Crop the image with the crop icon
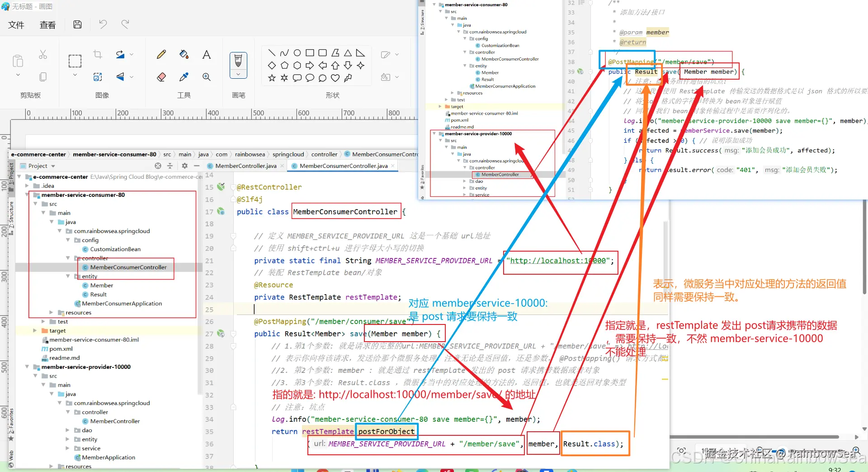The image size is (868, 472). 98,55
